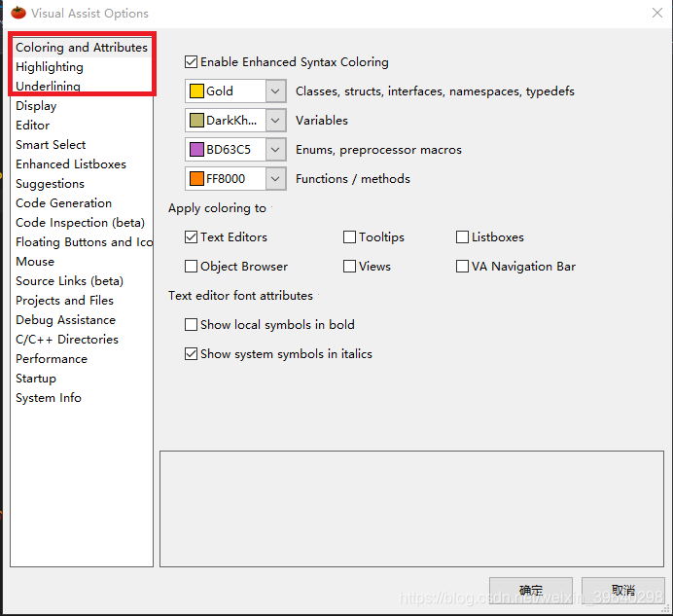Enable coloring in VA Navigation Bar

click(x=462, y=267)
